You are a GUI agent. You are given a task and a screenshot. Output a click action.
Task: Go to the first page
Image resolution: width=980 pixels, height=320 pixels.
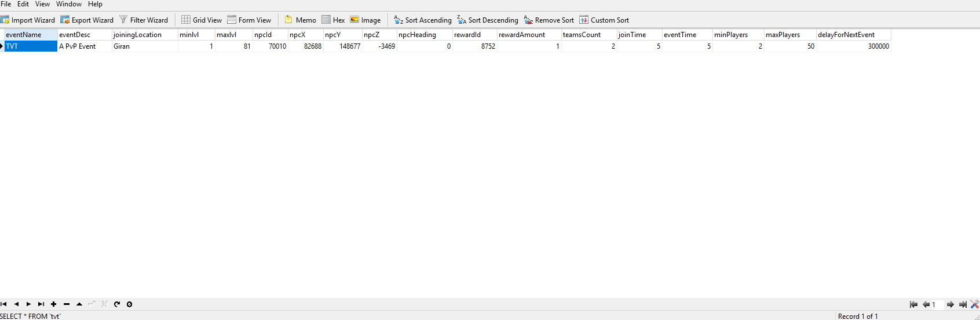913,304
